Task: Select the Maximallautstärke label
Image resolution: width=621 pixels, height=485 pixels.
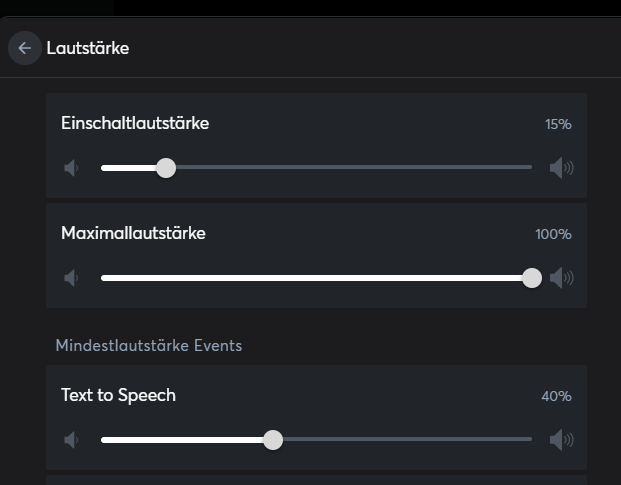Action: [133, 233]
